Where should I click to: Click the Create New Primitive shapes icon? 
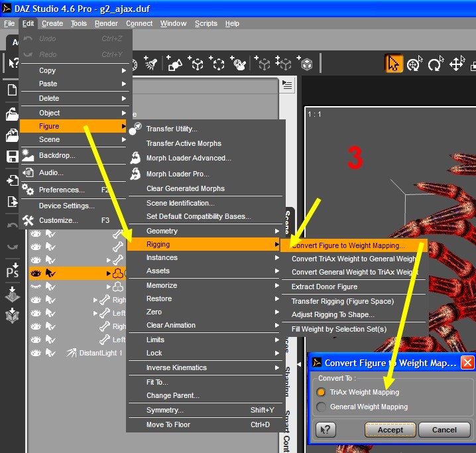tap(174, 63)
